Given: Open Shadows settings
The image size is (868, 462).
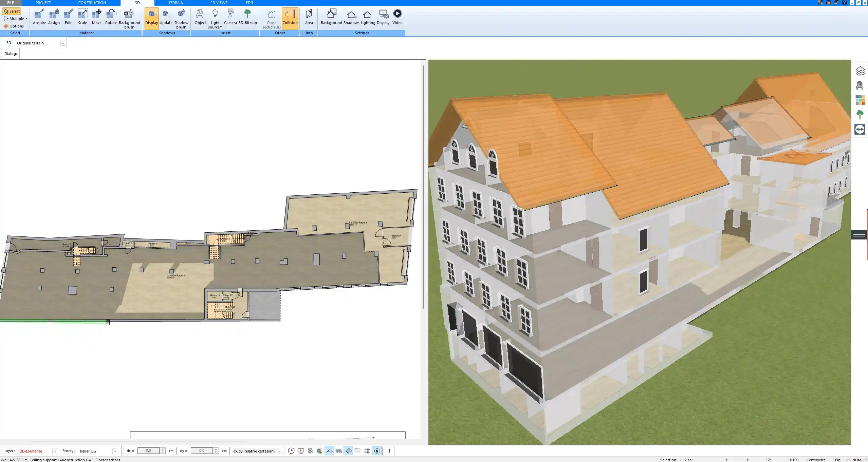Looking at the screenshot, I should coord(351,17).
